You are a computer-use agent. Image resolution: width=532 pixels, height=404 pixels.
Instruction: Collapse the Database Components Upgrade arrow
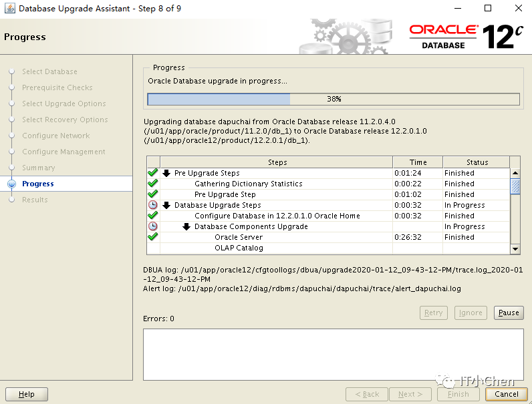click(186, 226)
